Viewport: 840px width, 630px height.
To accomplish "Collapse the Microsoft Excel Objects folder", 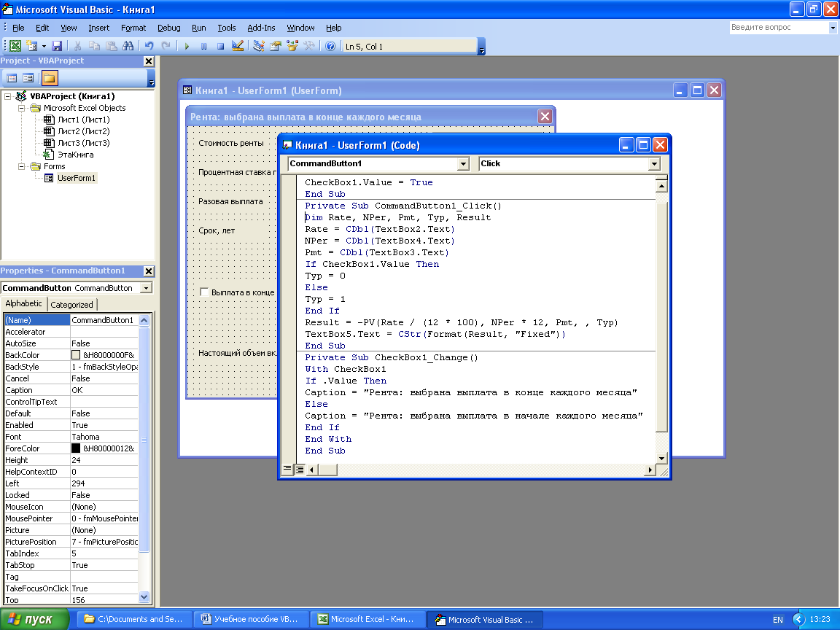I will click(22, 108).
